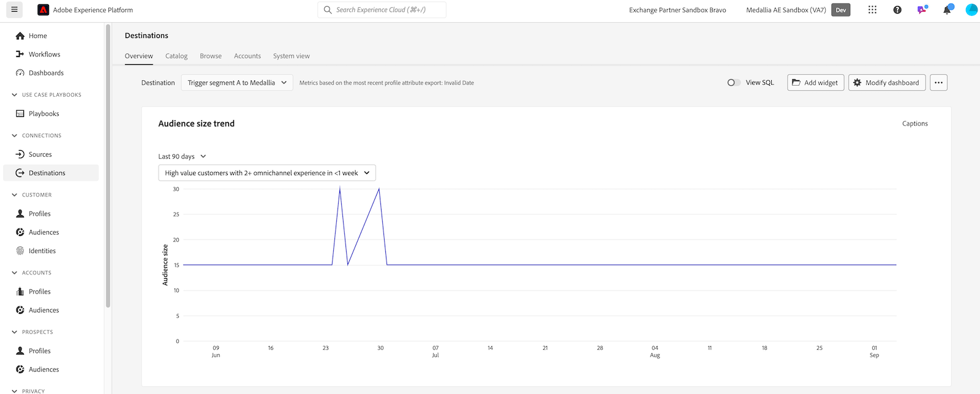The image size is (980, 394).
Task: Open Identities from the sidebar
Action: coord(42,251)
